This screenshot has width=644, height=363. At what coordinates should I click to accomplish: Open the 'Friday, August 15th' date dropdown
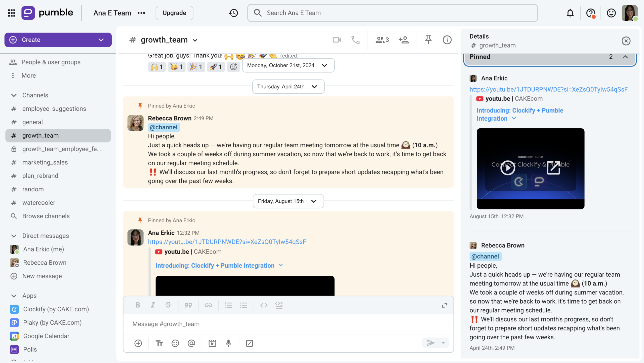click(x=288, y=201)
